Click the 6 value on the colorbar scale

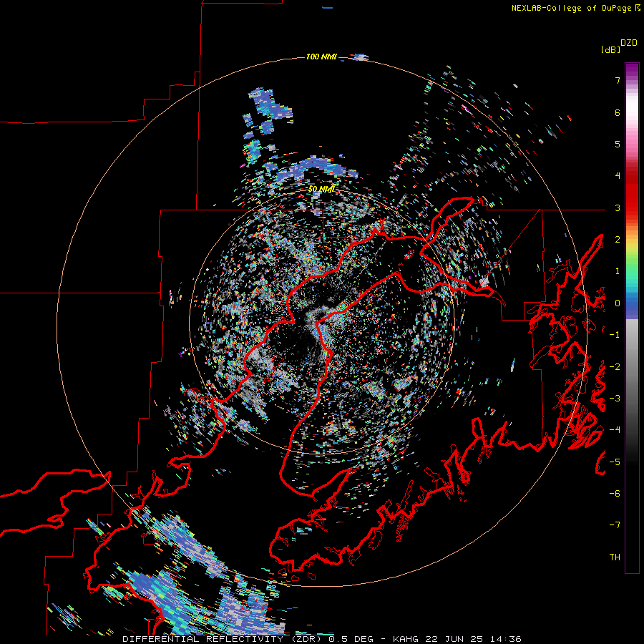click(618, 112)
